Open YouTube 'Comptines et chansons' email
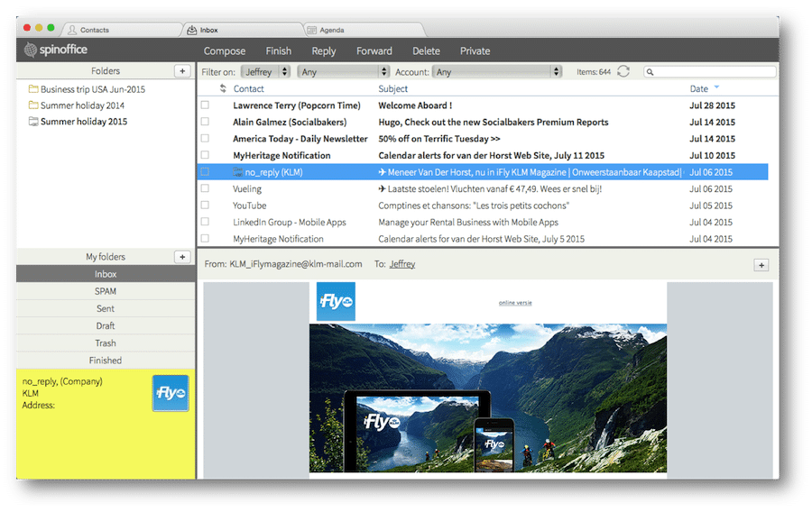Screen dimensions: 812x512 click(x=474, y=206)
